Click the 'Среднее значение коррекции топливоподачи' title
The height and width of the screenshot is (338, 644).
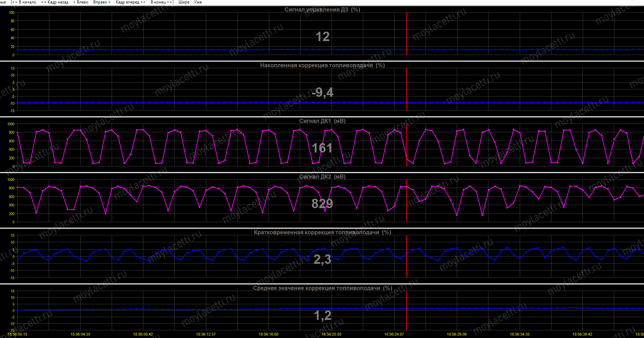point(322,288)
